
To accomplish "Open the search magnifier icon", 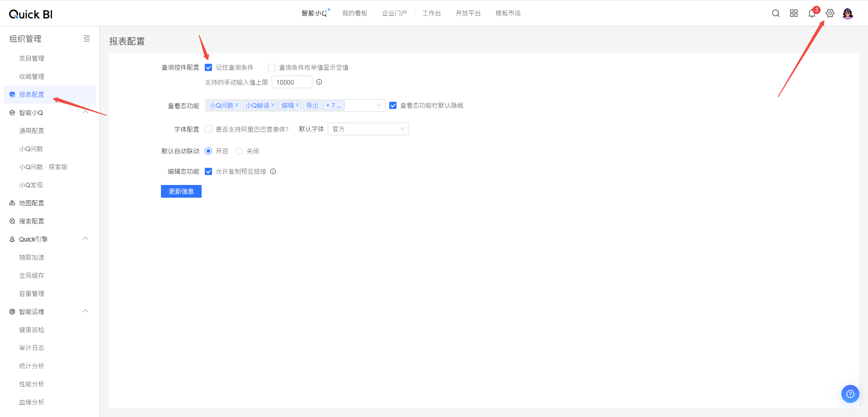I will 776,13.
